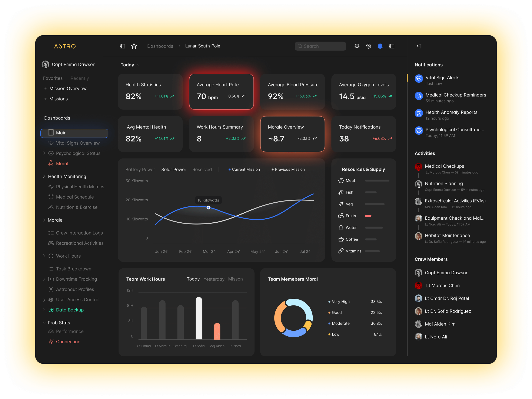Open history clock icon in header
Screen dimensions: 532x399
(x=368, y=46)
